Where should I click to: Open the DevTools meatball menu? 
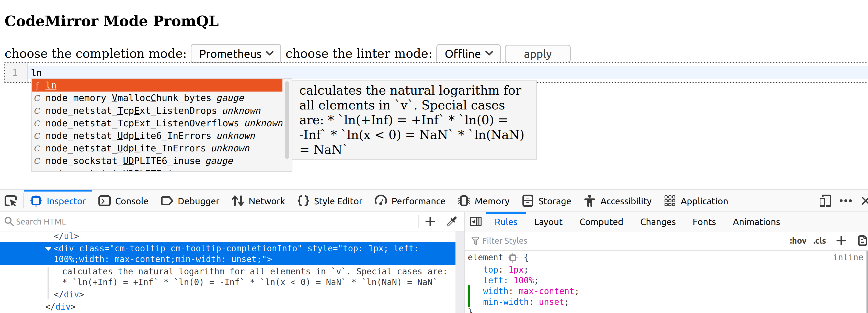pyautogui.click(x=846, y=201)
